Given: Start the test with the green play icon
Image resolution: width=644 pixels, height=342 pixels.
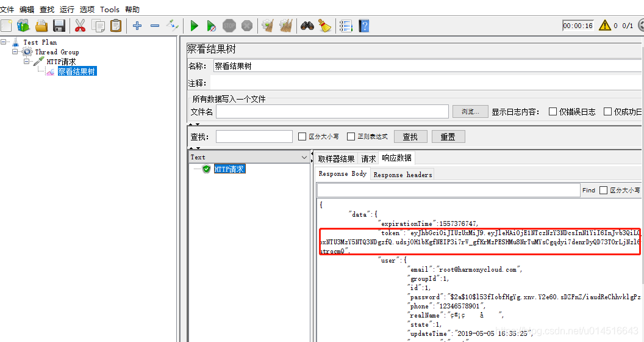Looking at the screenshot, I should [x=195, y=26].
